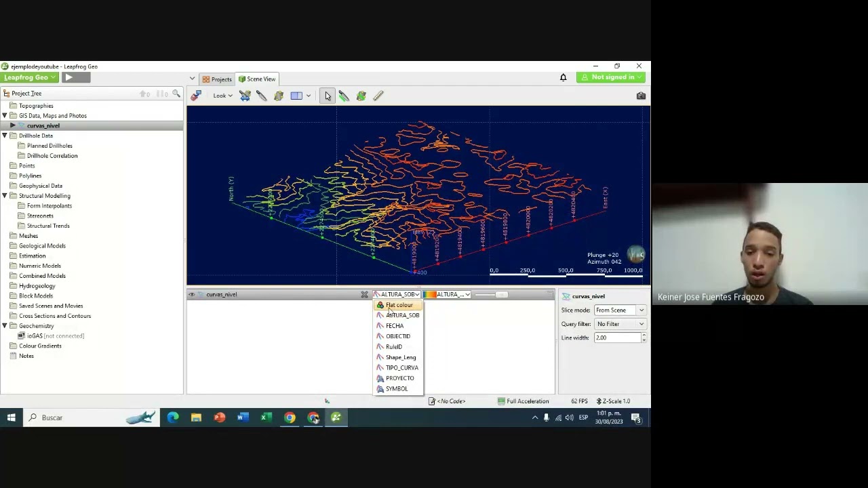
Task: Click the draw polyline tool icon
Action: click(344, 96)
